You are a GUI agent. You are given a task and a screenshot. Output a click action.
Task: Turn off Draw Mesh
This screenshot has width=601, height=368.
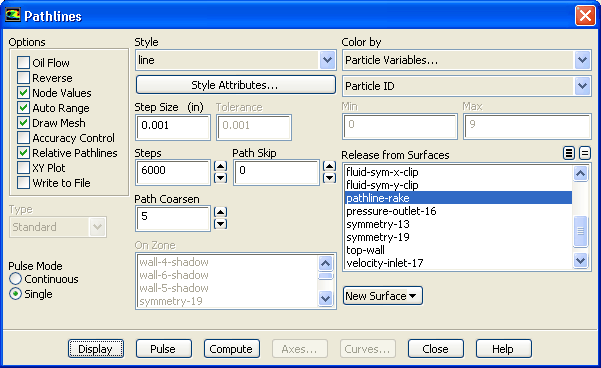23,123
